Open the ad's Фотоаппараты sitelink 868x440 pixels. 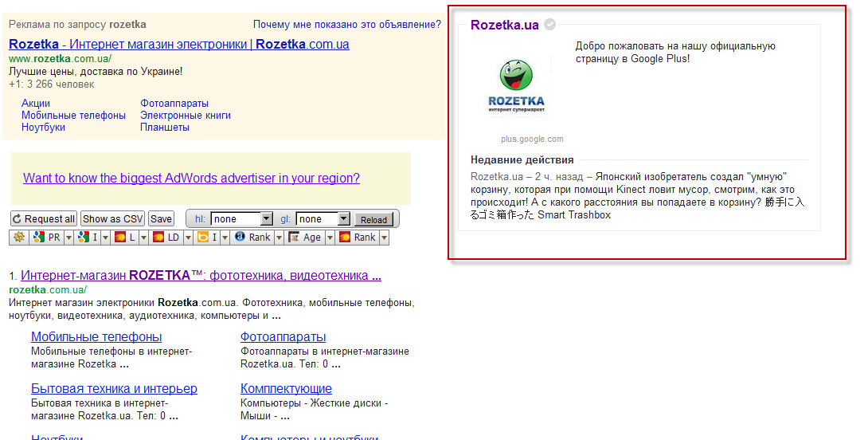174,103
